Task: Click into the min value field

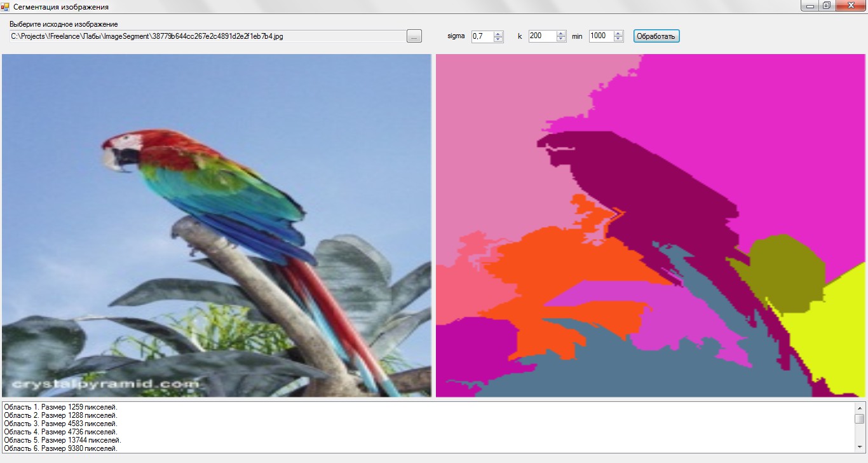Action: [x=600, y=36]
